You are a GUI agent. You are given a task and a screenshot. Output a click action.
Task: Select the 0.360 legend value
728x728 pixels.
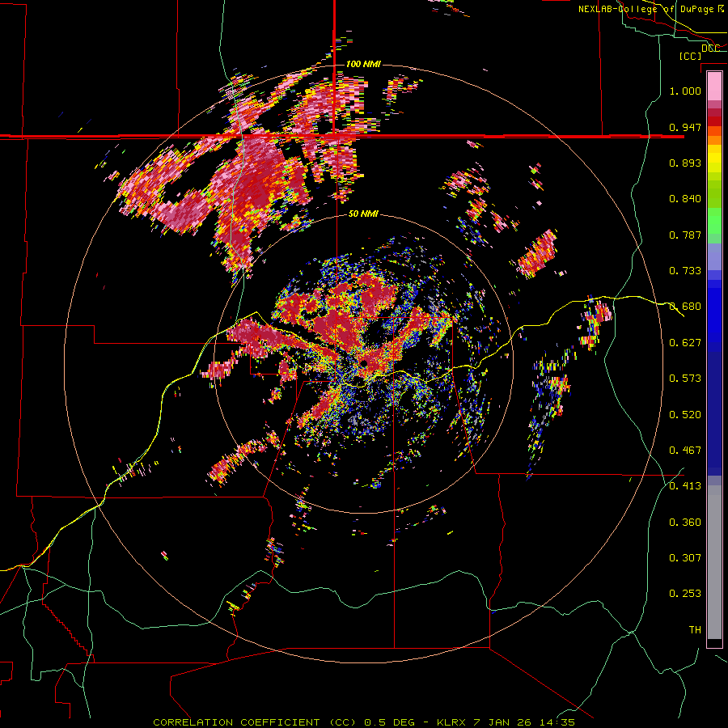point(685,523)
